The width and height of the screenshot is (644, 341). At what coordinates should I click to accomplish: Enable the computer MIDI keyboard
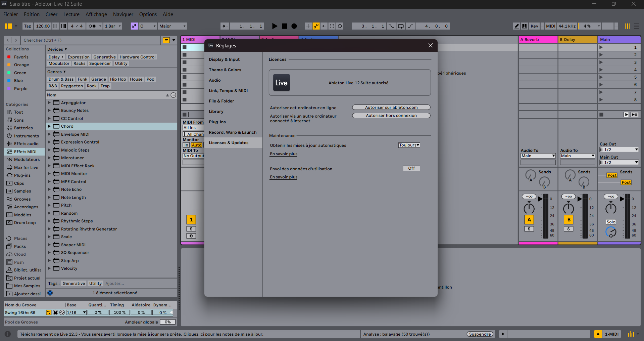[525, 26]
